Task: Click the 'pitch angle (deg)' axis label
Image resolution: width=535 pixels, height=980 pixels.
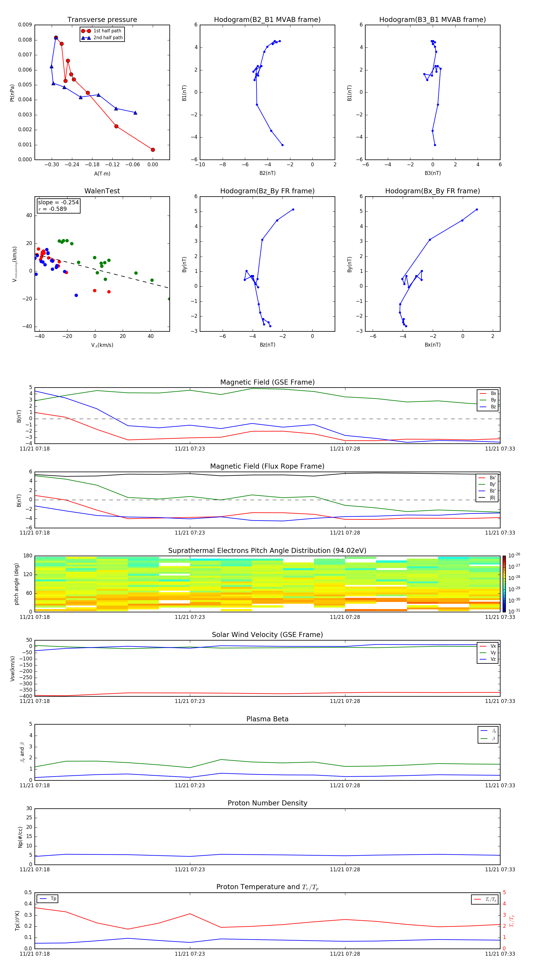Action: click(16, 584)
